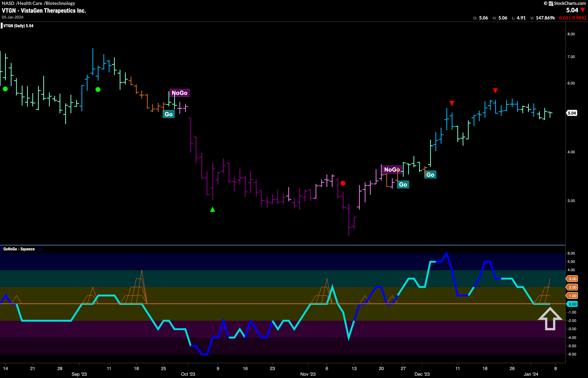Click the 4.00 label on price axis
The width and height of the screenshot is (588, 378).
tap(571, 152)
